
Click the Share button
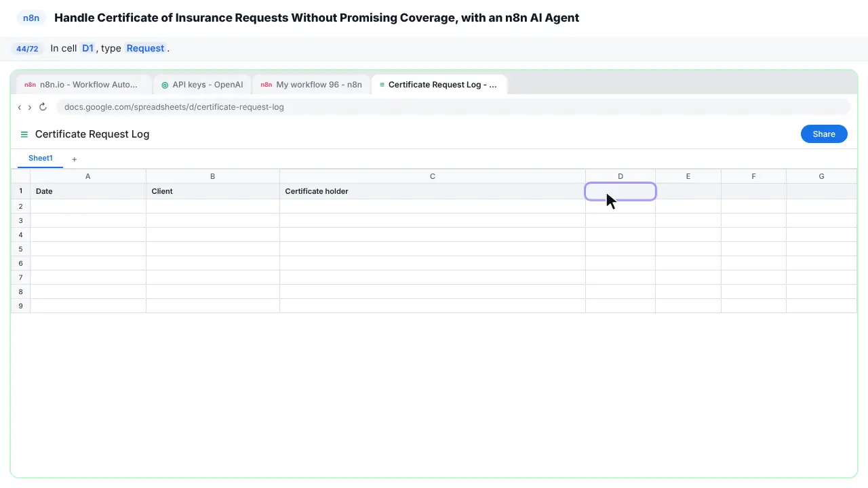(x=824, y=134)
